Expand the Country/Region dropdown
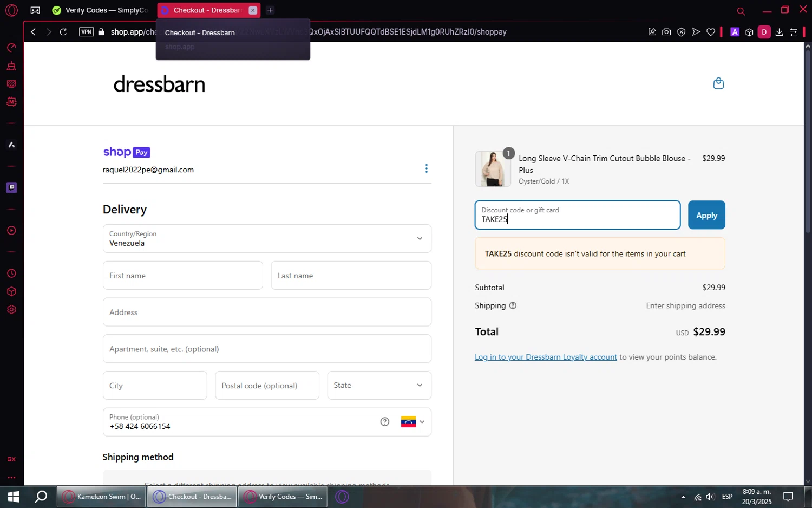This screenshot has width=812, height=508. [267, 239]
